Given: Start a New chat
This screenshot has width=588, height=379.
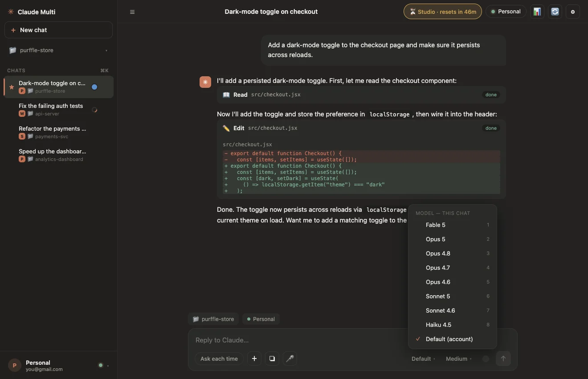Looking at the screenshot, I should 59,30.
